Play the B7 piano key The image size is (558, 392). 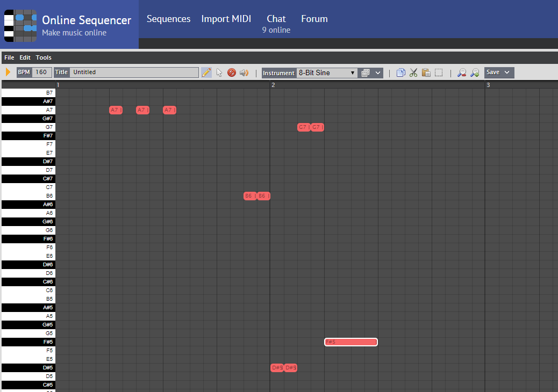pos(28,93)
